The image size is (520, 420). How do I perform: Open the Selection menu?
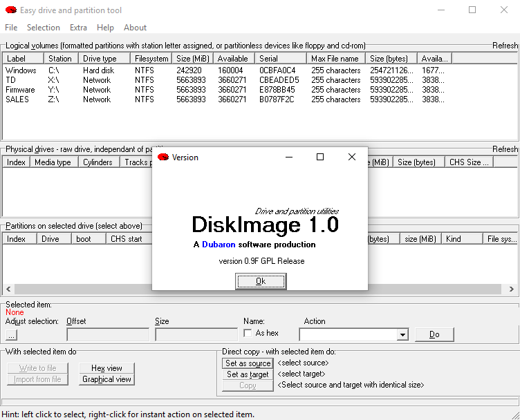point(44,28)
